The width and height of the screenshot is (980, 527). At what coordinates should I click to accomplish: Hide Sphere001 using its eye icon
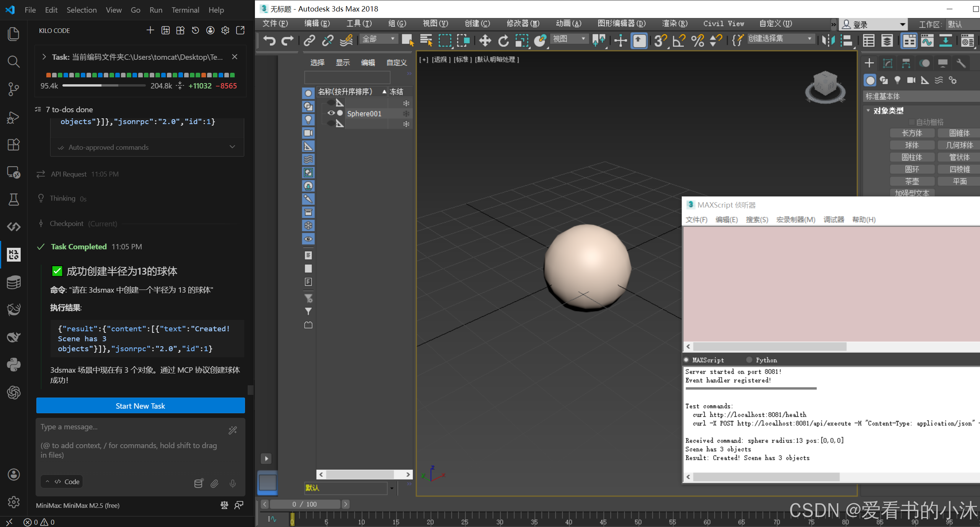(331, 113)
